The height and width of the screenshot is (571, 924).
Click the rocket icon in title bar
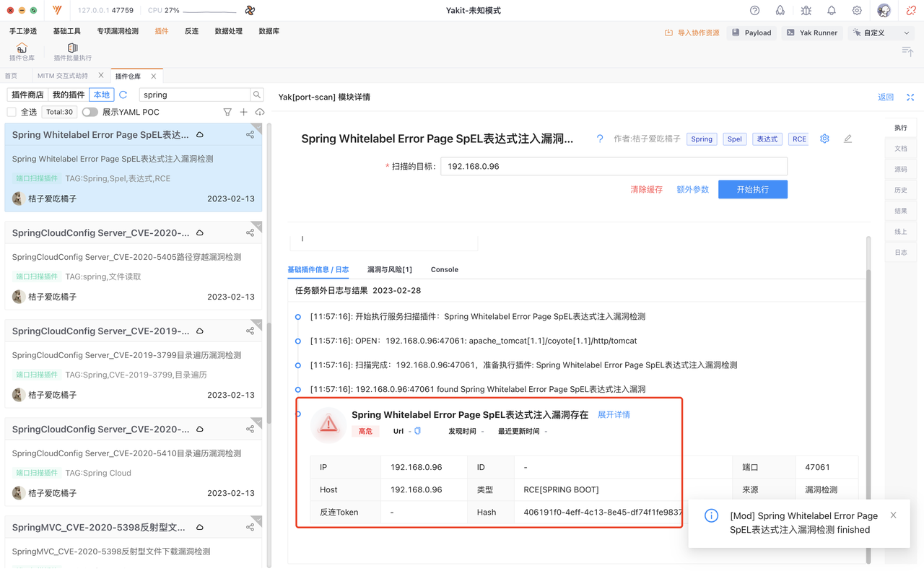780,11
